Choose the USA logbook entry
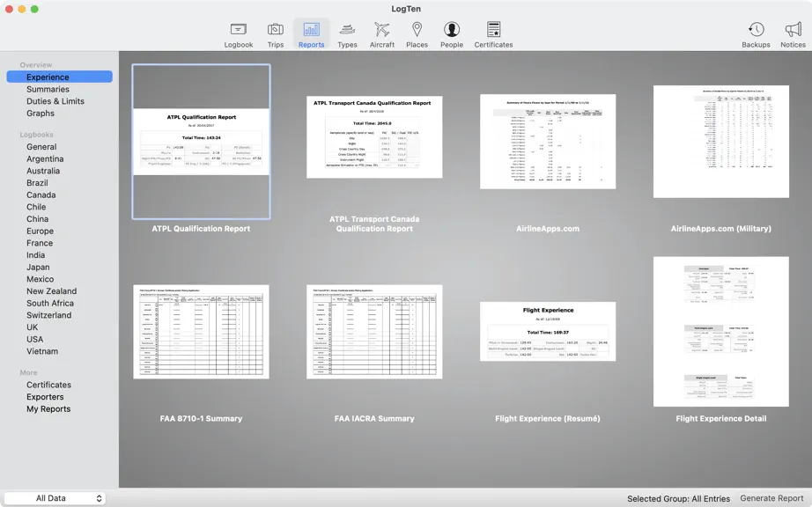Screen dimensions: 812x507 34,339
